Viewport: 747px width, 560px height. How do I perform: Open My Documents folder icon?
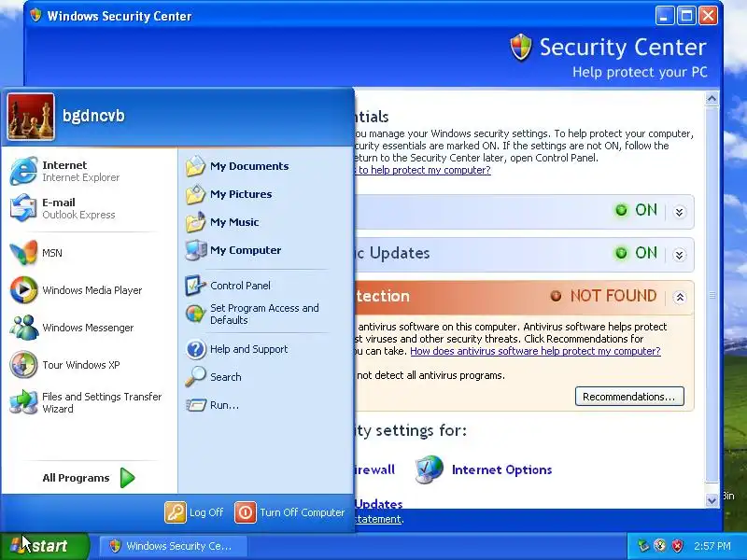[195, 166]
